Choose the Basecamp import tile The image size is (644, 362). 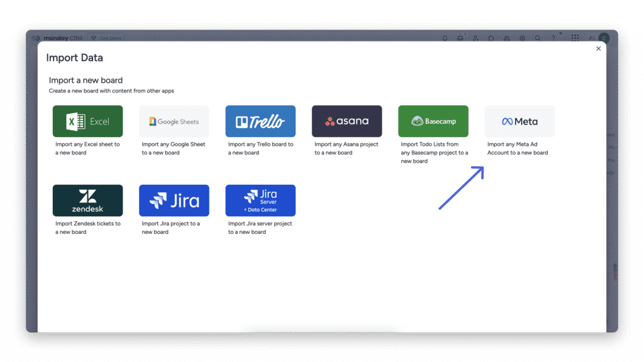click(x=433, y=121)
